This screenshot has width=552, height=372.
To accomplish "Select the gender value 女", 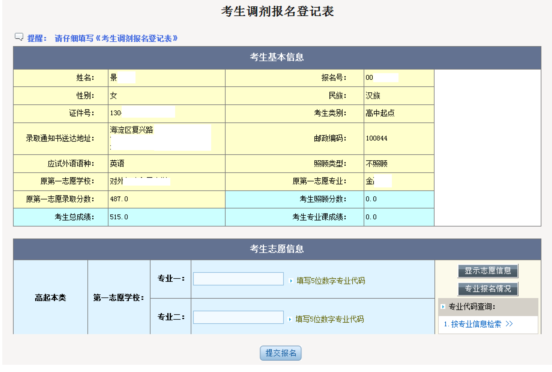I will tap(113, 96).
